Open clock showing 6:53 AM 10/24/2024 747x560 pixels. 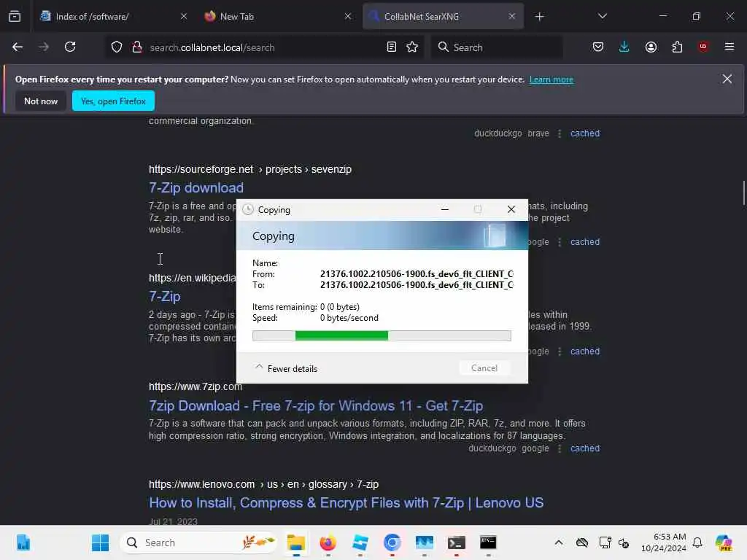click(x=664, y=542)
